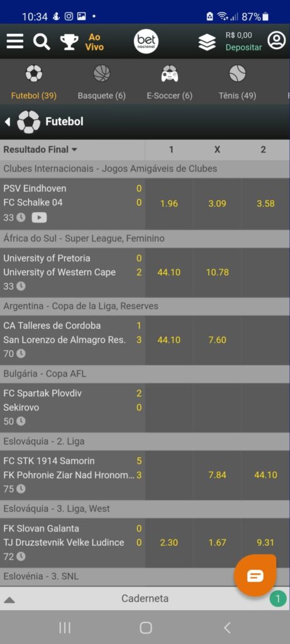Open the Ao Vivo live section
The height and width of the screenshot is (644, 290).
click(x=94, y=42)
